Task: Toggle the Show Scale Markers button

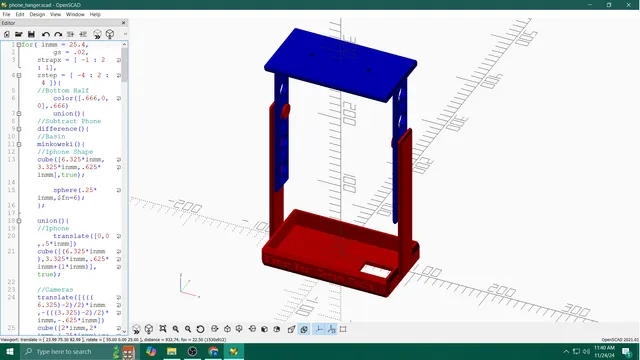Action: tap(331, 329)
